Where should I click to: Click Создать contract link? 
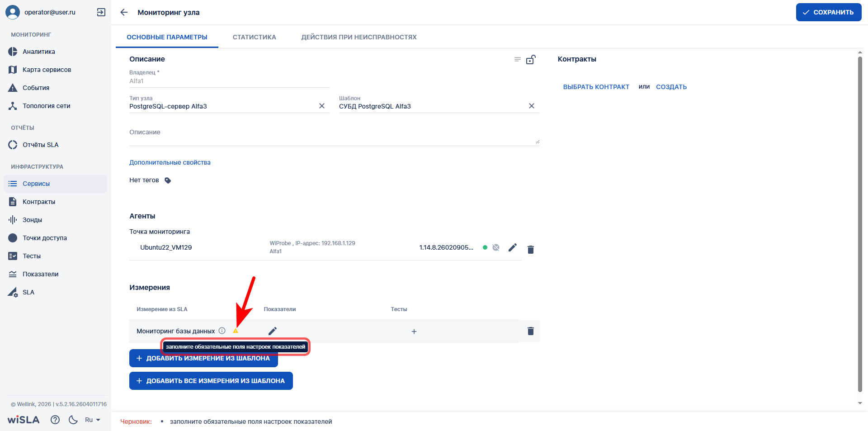tap(671, 87)
